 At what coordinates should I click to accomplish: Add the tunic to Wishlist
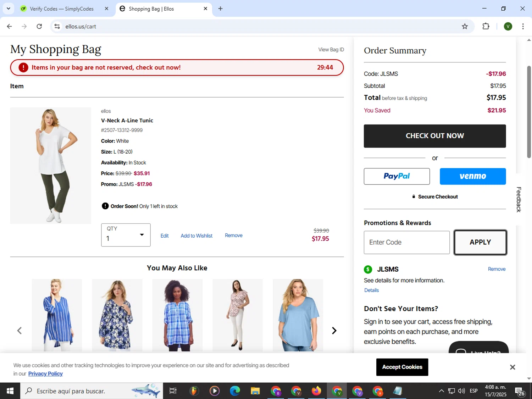coord(196,236)
